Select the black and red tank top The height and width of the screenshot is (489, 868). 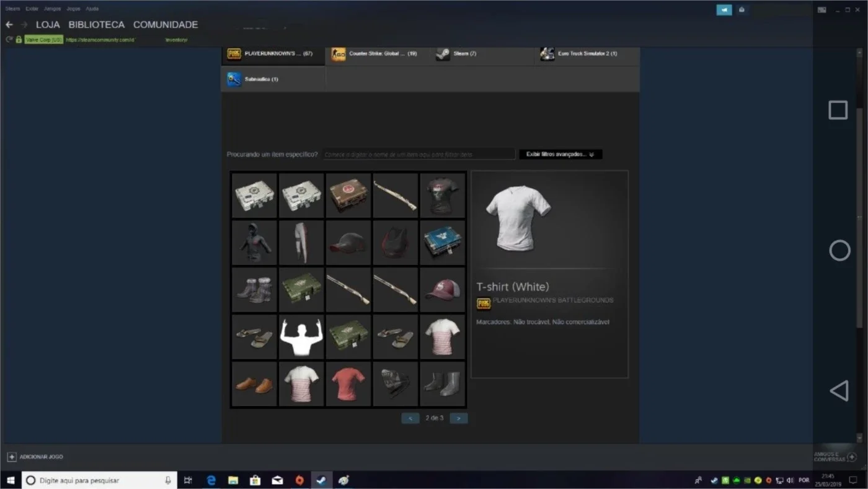(396, 243)
